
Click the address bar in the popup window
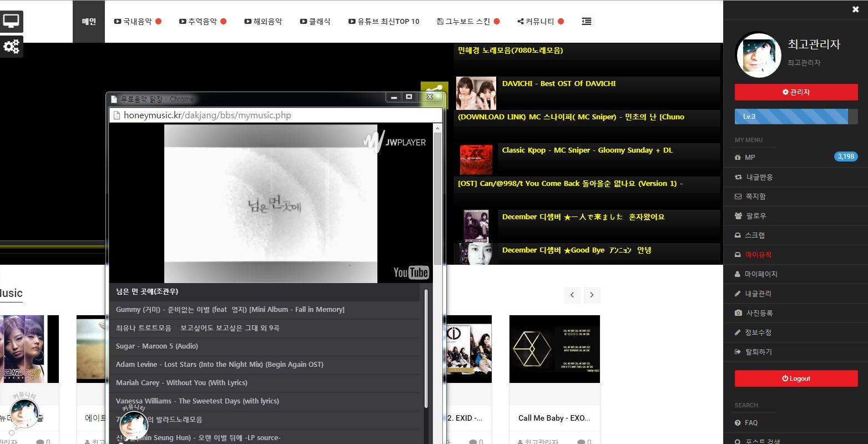point(276,115)
